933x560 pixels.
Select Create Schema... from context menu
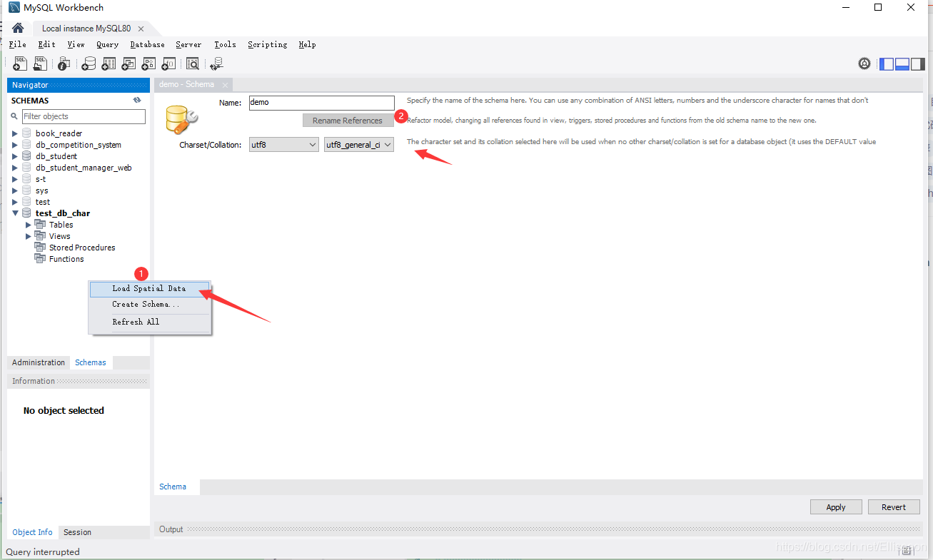tap(146, 304)
